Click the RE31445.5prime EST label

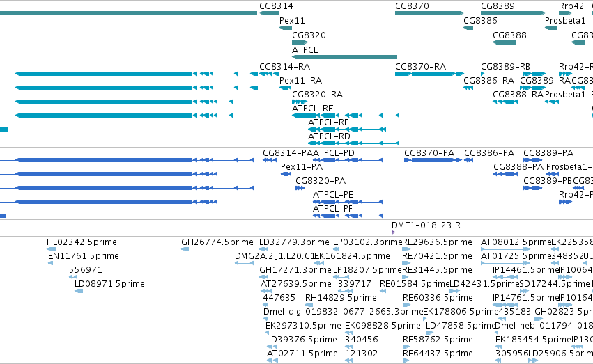coord(437,270)
